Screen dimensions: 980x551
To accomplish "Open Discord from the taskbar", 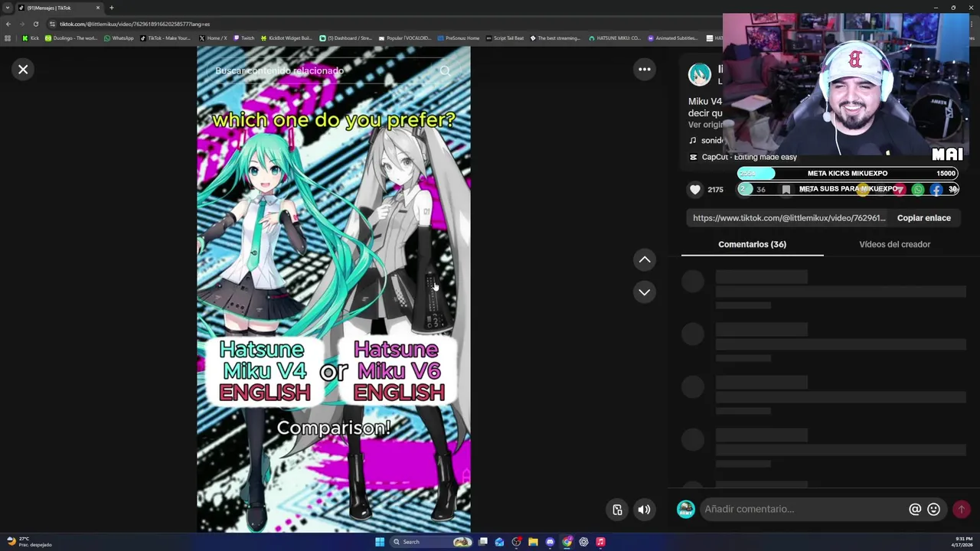I will click(550, 542).
